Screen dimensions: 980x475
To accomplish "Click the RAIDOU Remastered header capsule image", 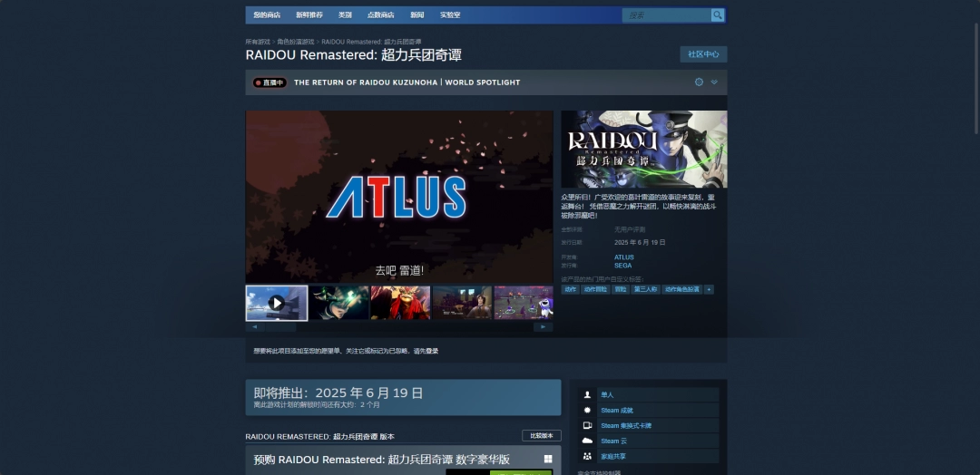I will [x=643, y=150].
